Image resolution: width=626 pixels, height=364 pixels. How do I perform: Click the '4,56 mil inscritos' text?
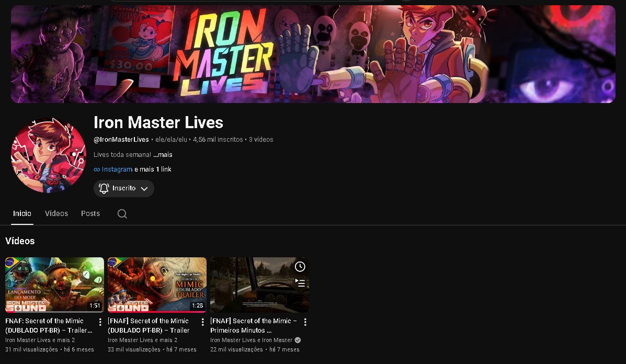click(x=218, y=139)
